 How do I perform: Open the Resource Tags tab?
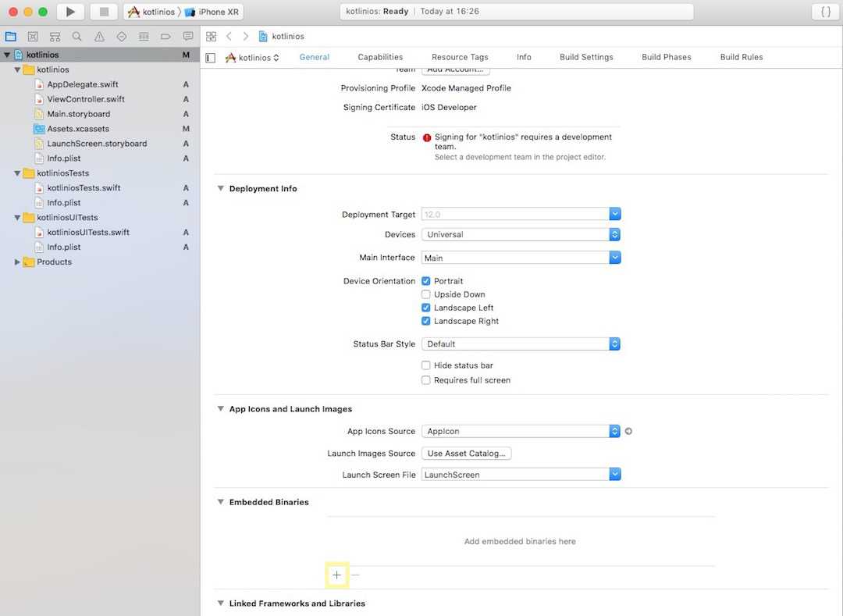460,57
